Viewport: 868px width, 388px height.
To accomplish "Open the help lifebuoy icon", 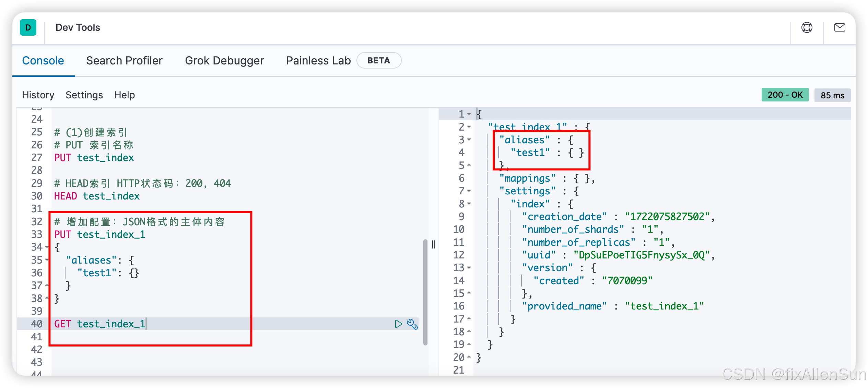I will click(807, 27).
